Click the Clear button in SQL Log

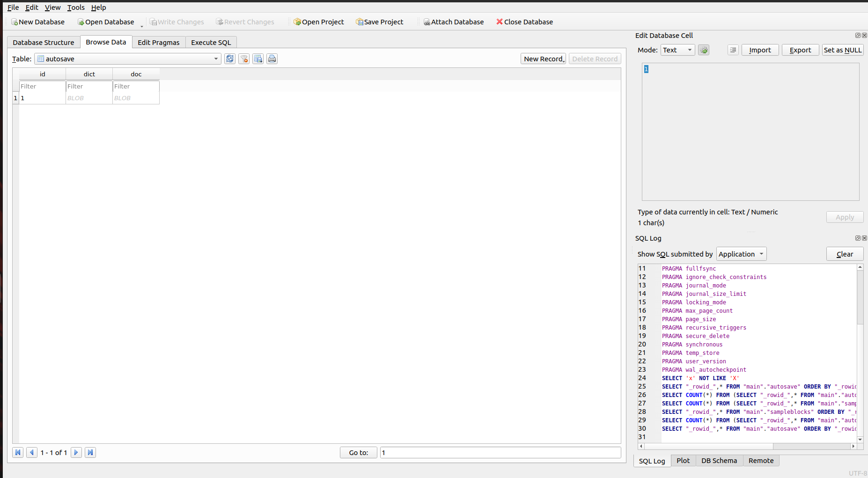[845, 254]
